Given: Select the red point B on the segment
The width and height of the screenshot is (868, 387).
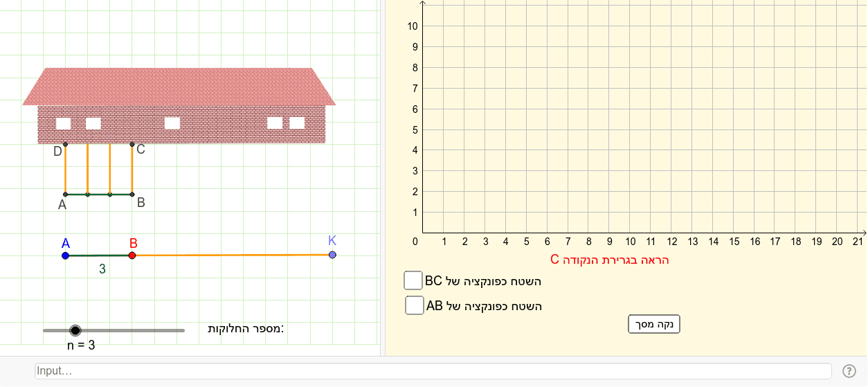Looking at the screenshot, I should (132, 255).
